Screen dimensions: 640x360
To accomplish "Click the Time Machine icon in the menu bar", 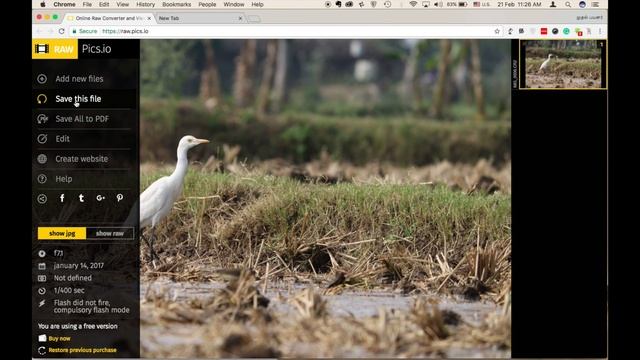I will point(387,4).
